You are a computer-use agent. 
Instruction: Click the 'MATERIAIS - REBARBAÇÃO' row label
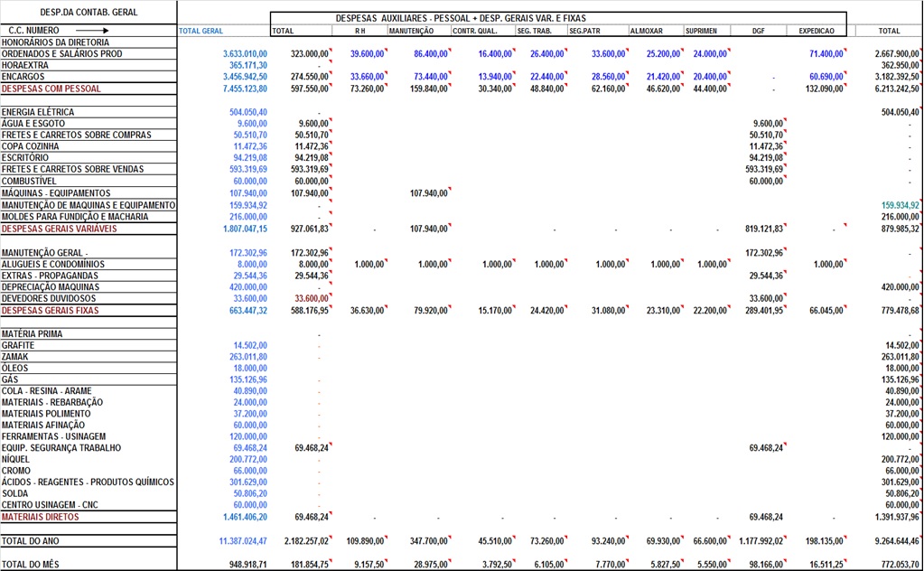pyautogui.click(x=52, y=402)
